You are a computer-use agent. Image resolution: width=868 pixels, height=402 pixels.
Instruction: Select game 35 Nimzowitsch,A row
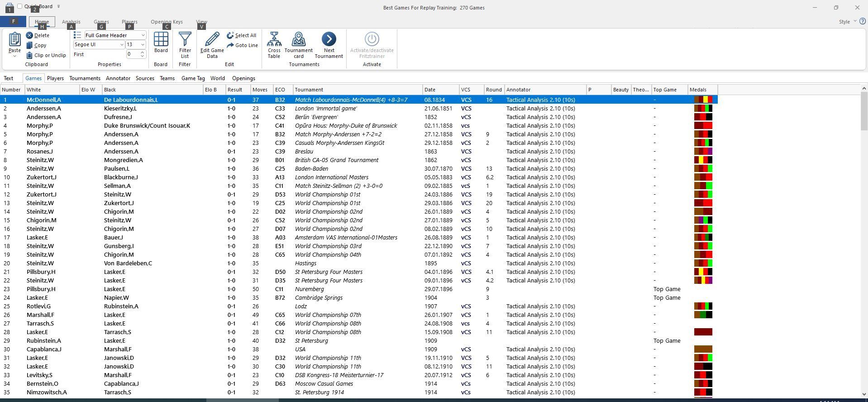pyautogui.click(x=359, y=392)
